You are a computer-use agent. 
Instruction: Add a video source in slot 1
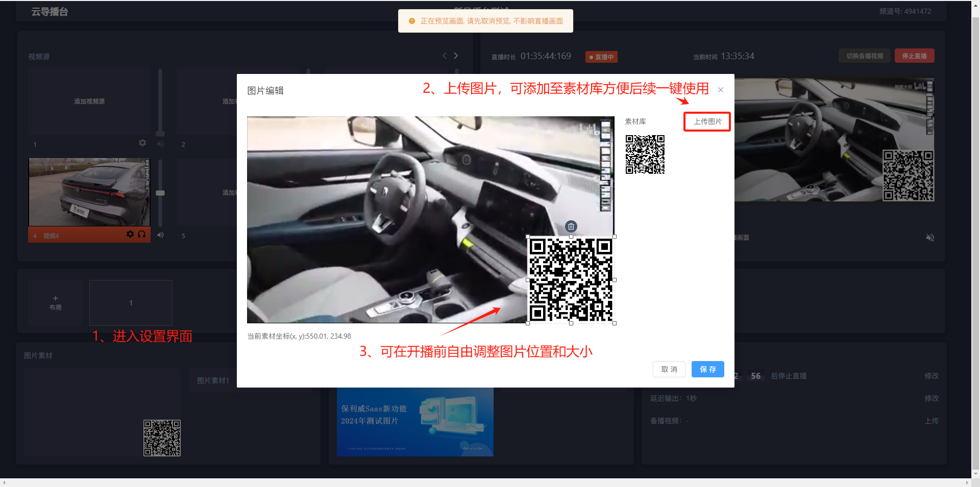click(89, 101)
